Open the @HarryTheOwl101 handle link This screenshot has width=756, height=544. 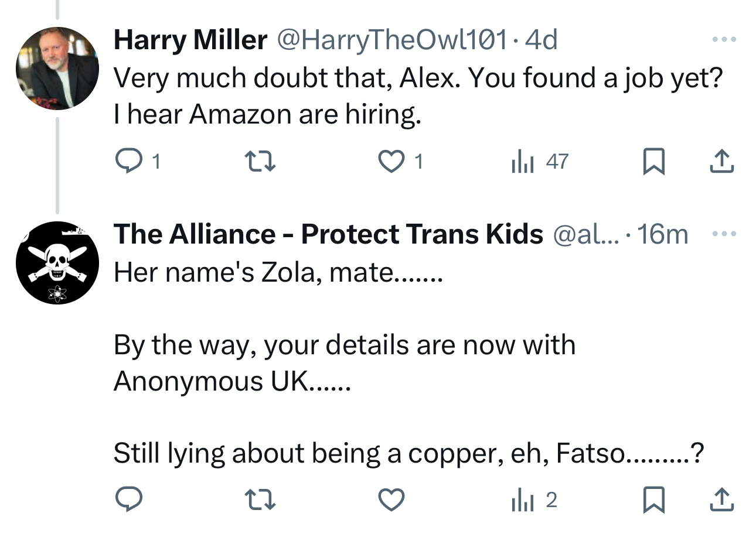click(391, 40)
